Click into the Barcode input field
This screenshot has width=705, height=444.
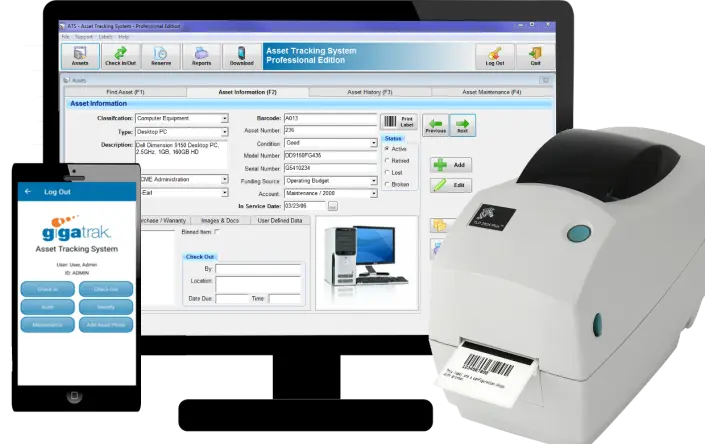point(330,119)
